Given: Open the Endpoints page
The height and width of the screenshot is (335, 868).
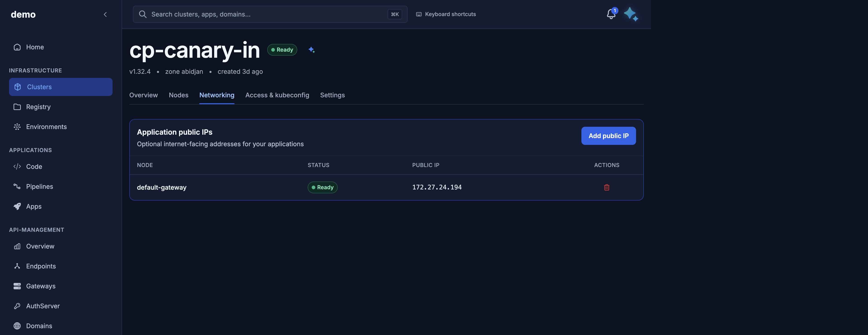Looking at the screenshot, I should [x=61, y=266].
